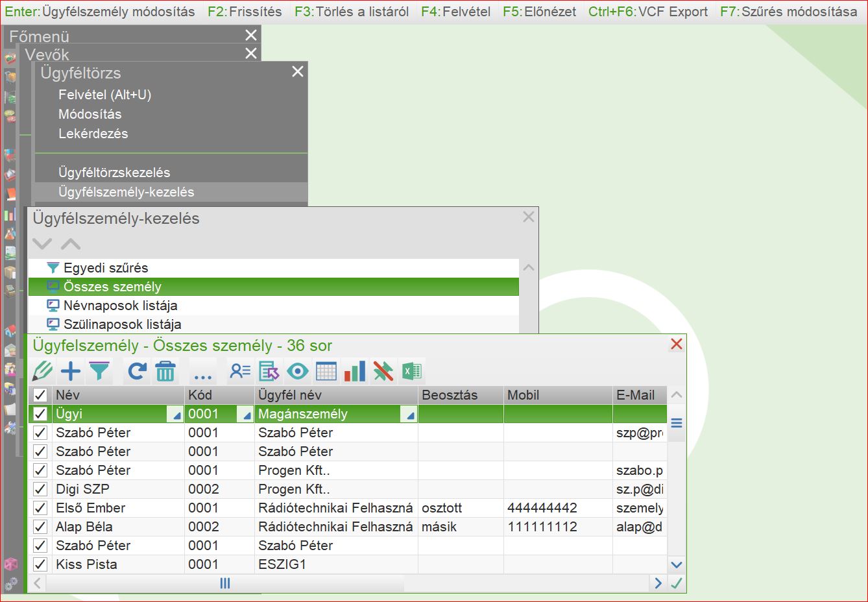
Task: Click the bar chart icon
Action: click(354, 371)
